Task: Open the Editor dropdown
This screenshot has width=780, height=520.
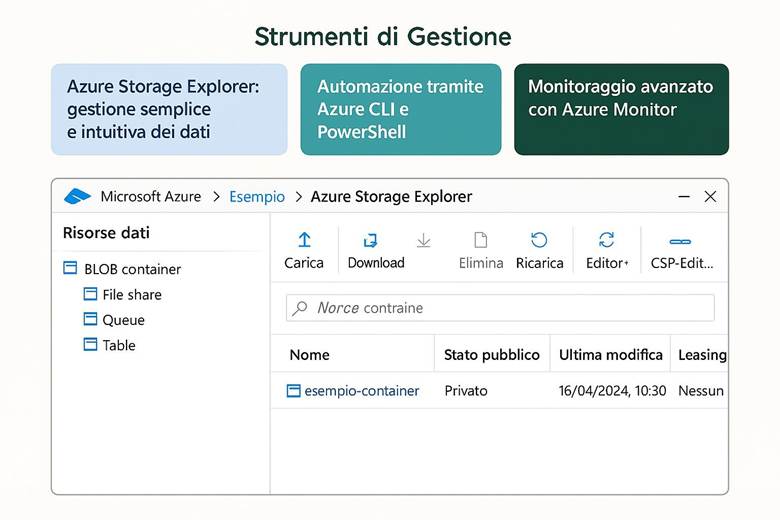Action: pyautogui.click(x=607, y=263)
